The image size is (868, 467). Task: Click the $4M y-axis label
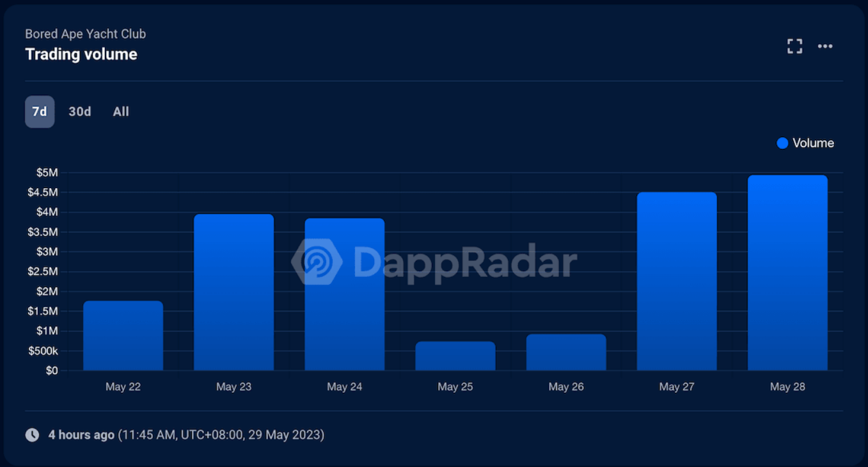[x=47, y=212]
